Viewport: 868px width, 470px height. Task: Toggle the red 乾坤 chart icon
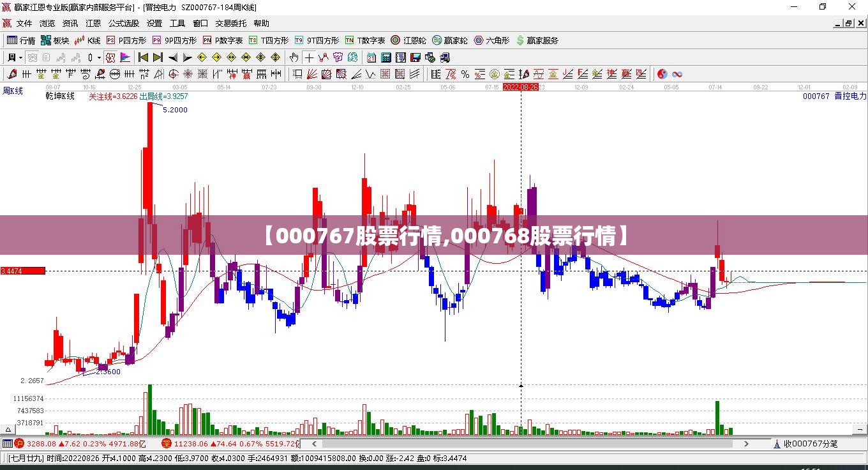coord(110,57)
